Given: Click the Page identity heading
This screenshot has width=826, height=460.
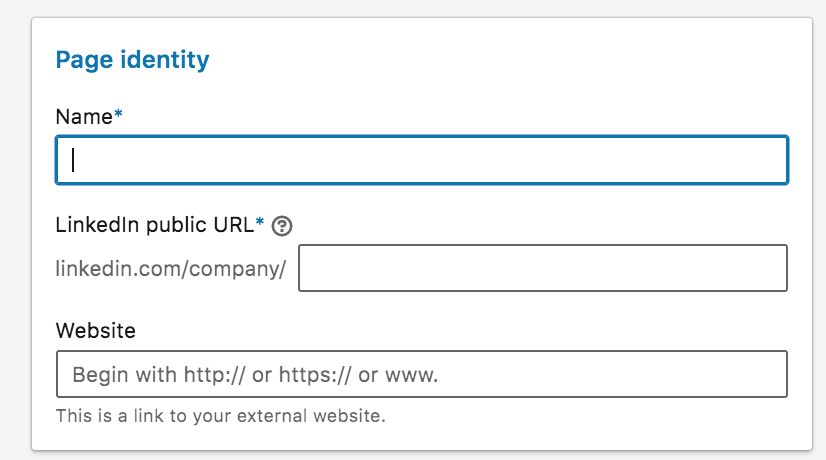Looking at the screenshot, I should [x=132, y=60].
